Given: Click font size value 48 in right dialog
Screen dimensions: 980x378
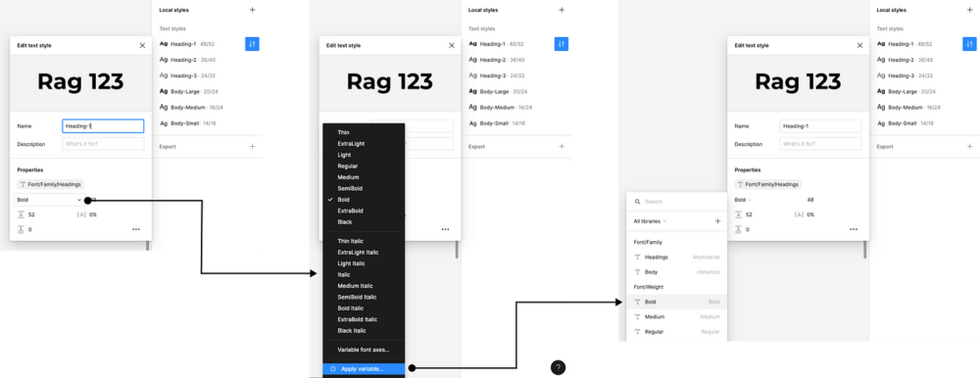Looking at the screenshot, I should (810, 200).
